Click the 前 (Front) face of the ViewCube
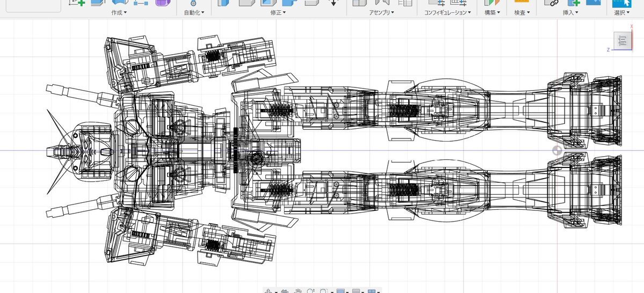This screenshot has height=293, width=644. tap(623, 41)
